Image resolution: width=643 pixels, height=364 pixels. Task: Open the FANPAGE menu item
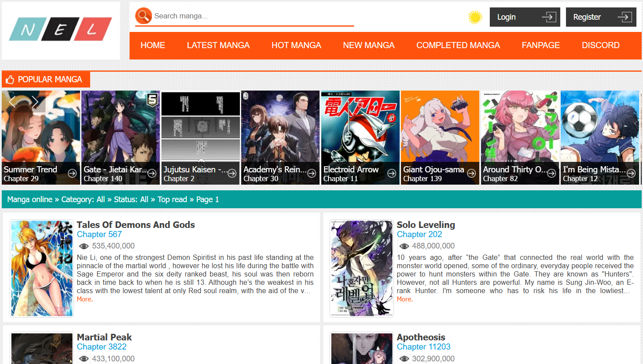tap(541, 45)
